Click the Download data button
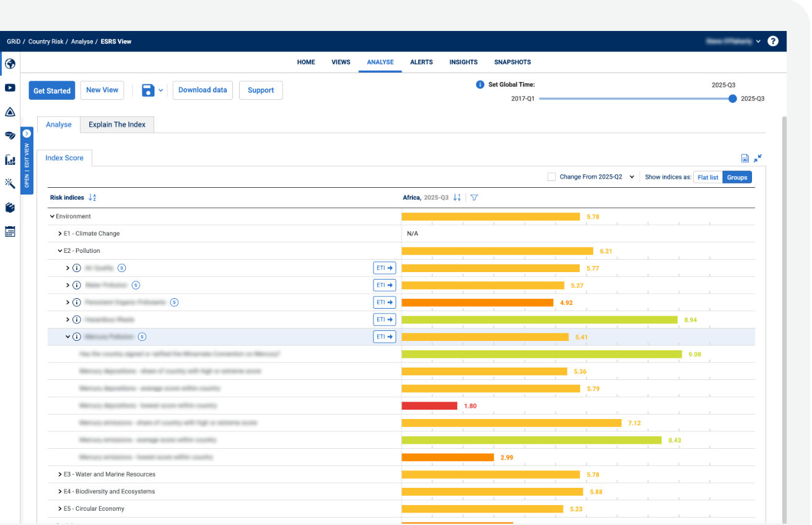This screenshot has height=525, width=812. pos(202,90)
